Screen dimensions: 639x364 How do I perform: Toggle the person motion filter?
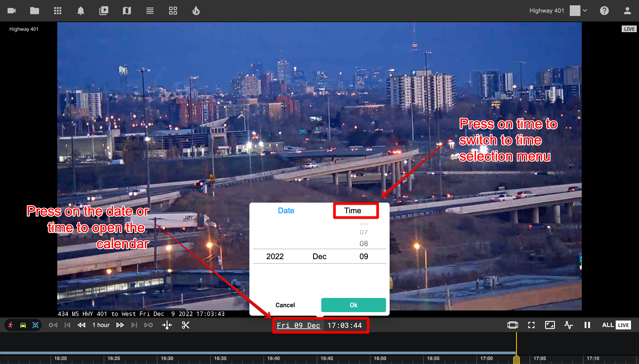11,325
